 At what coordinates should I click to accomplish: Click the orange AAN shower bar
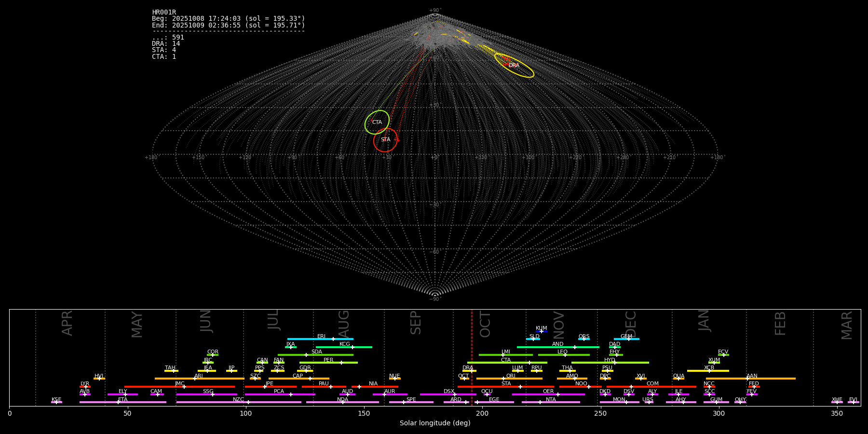pos(772,379)
